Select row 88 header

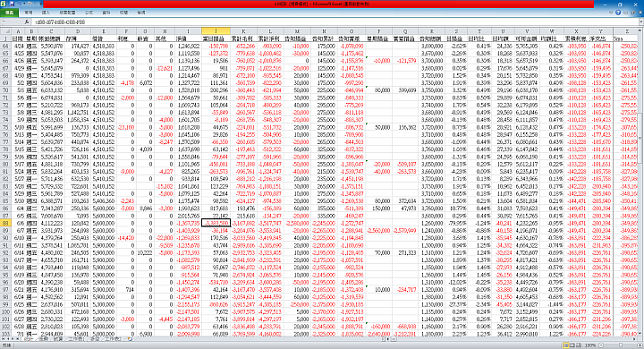pos(5,223)
